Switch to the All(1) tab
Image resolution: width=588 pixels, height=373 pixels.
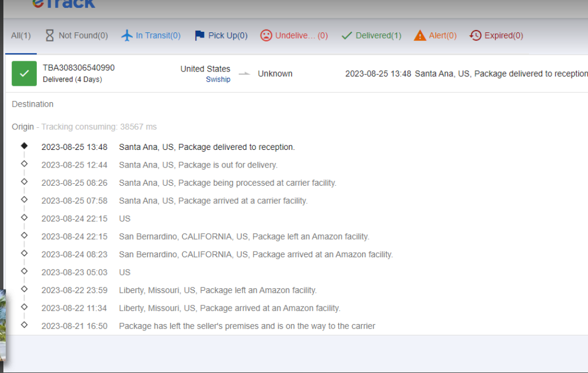(x=21, y=36)
